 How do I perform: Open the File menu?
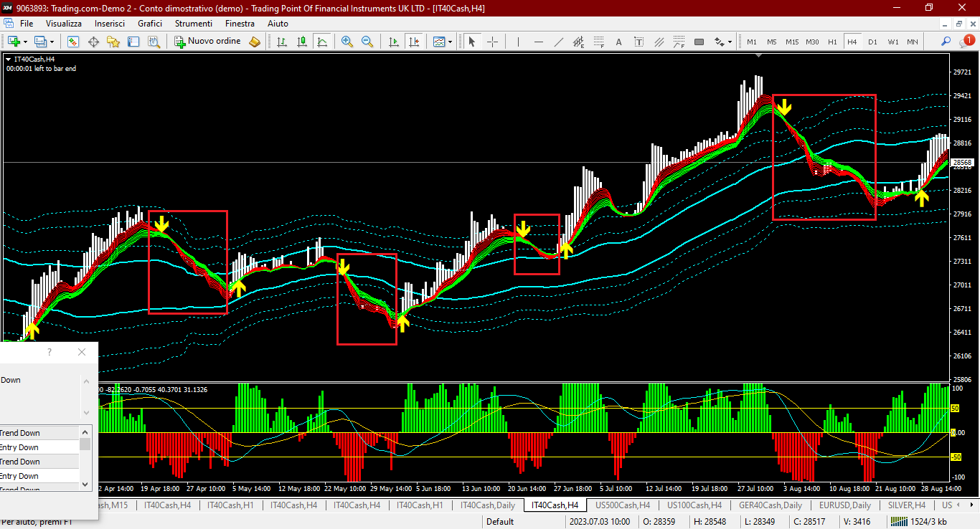(27, 24)
